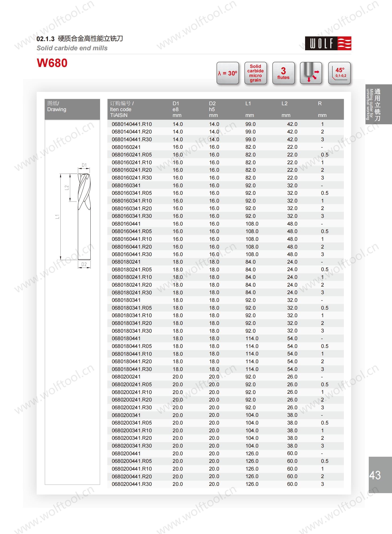The image size is (392, 534).
Task: Click the L2 dimension label in drawing
Action: pos(67,187)
